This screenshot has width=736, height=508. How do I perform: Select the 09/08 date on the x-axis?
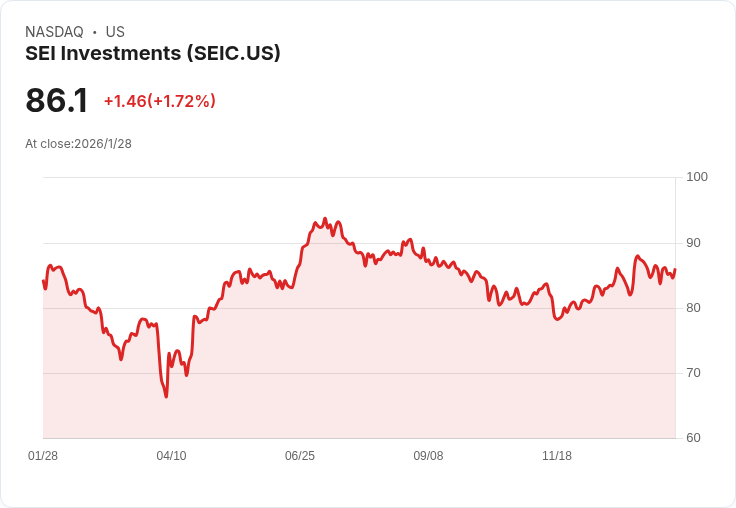(x=428, y=455)
